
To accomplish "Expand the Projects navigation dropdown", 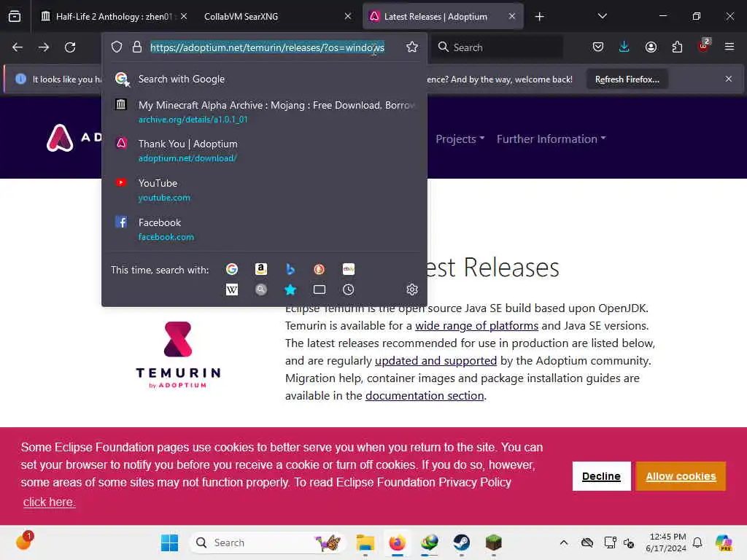I will tap(460, 139).
